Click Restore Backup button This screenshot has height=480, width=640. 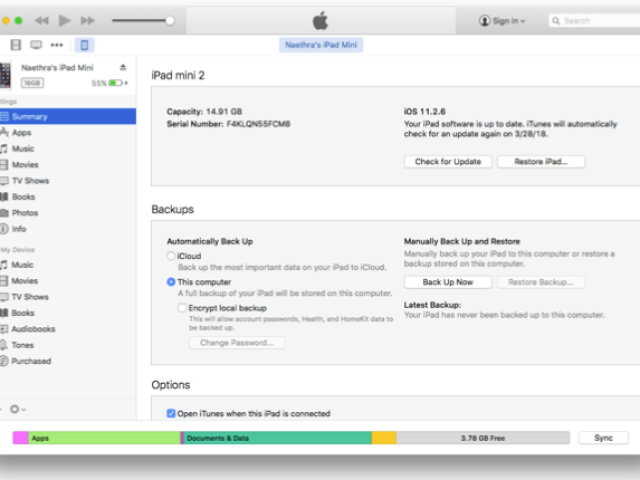tap(541, 282)
